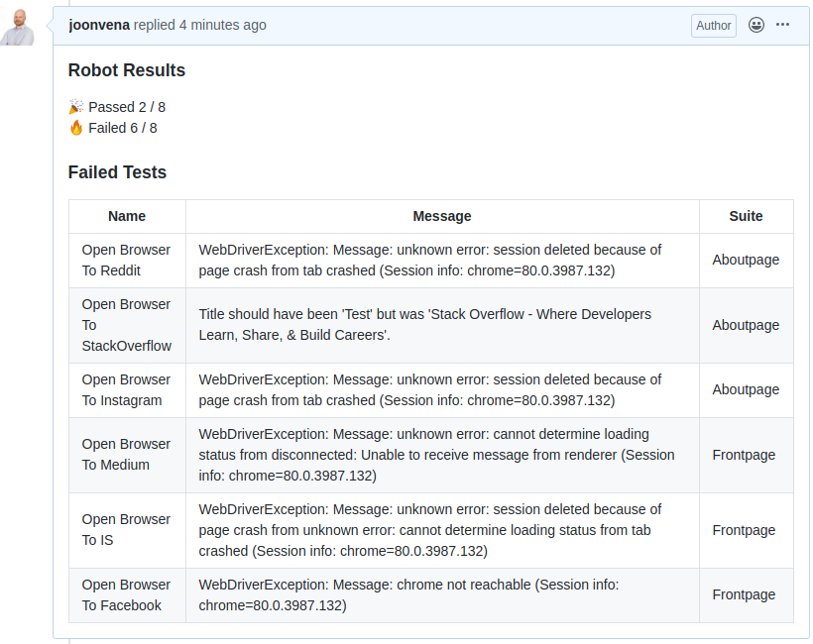Viewport: 813px width, 644px height.
Task: Click the Message column header
Action: tap(442, 216)
